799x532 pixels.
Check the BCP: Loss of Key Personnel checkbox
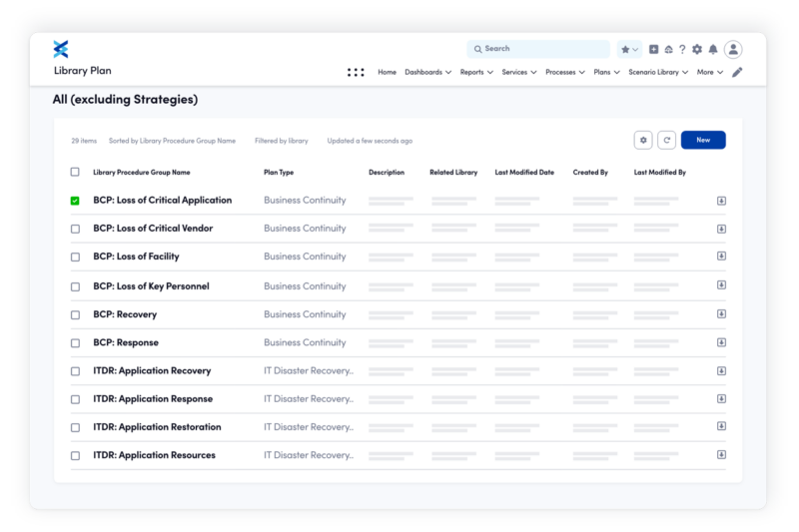coord(75,287)
